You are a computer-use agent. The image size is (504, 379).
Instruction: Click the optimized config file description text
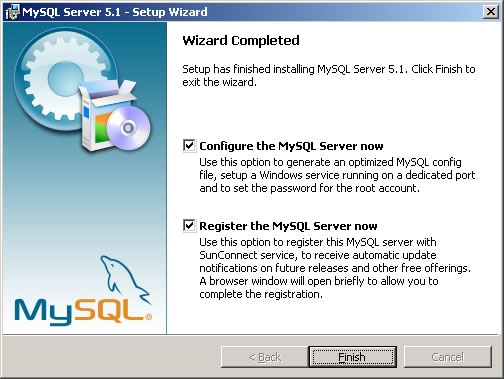pyautogui.click(x=337, y=175)
